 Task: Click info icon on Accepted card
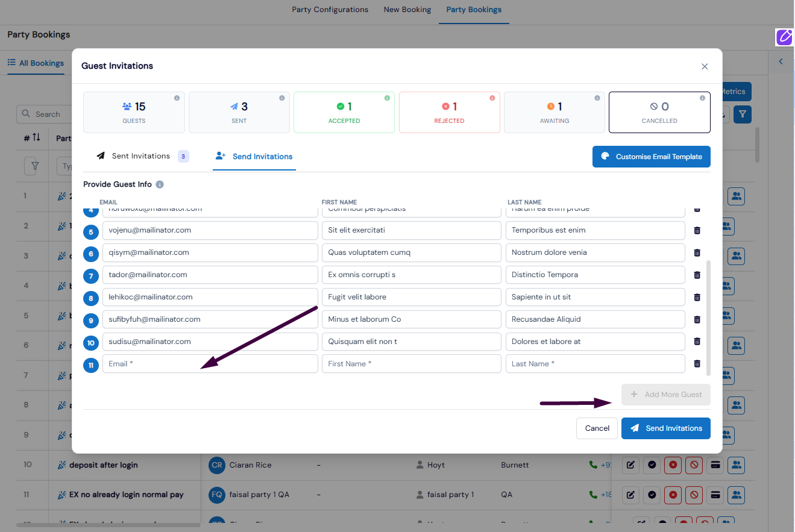[387, 98]
